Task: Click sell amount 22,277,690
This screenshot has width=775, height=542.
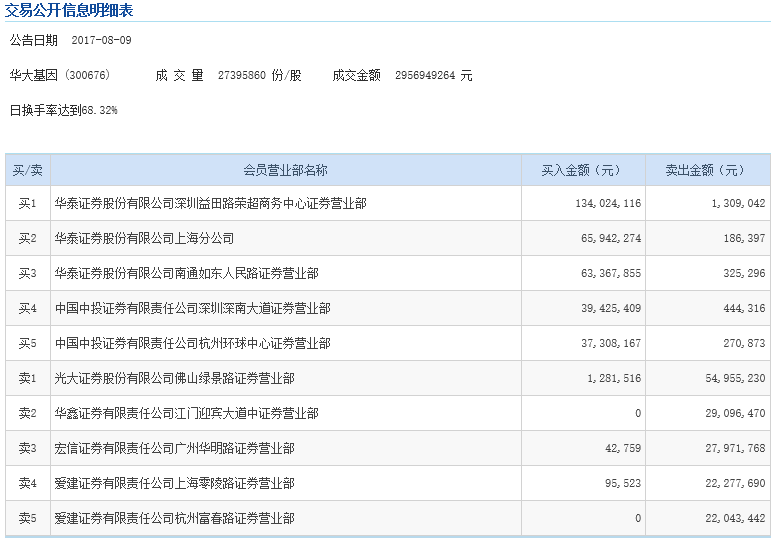Action: [x=735, y=484]
